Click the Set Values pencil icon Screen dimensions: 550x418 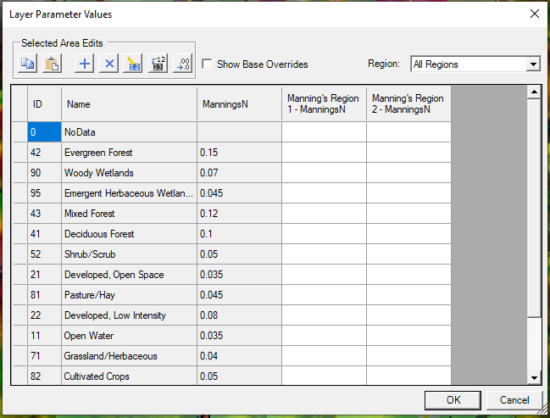pyautogui.click(x=133, y=64)
